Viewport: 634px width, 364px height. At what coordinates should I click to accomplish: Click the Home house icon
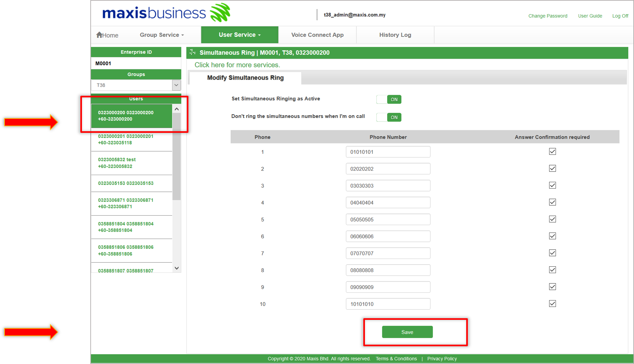99,35
